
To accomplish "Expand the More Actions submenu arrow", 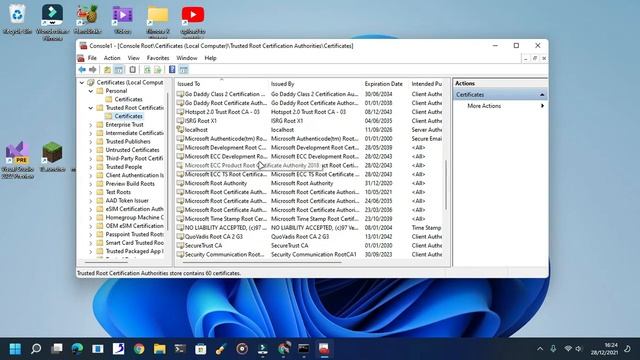I will click(x=542, y=106).
